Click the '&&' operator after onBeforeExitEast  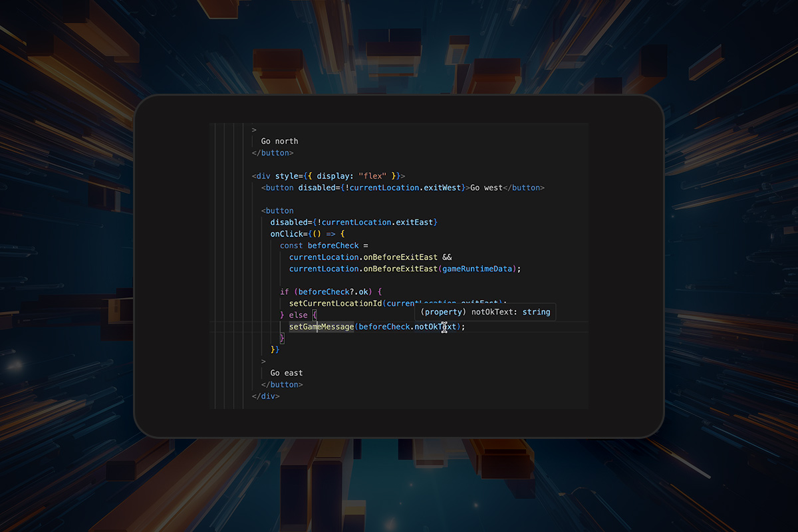point(447,257)
